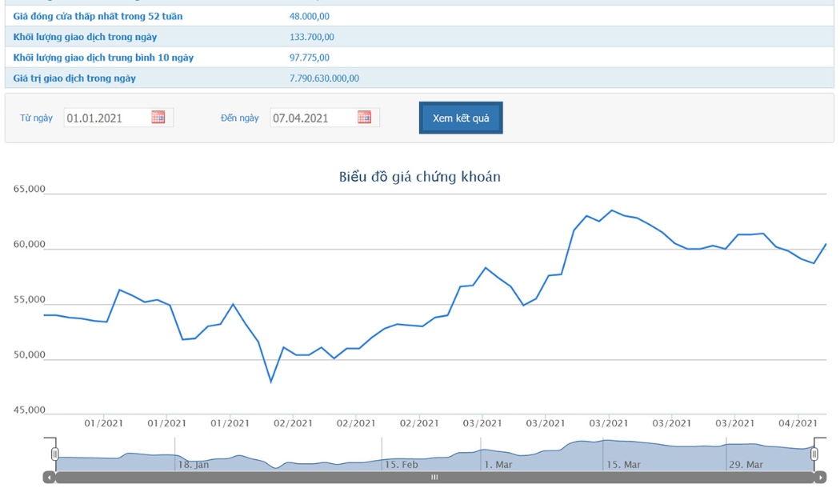Click the 55,000 y-axis label
The height and width of the screenshot is (504, 840).
pyautogui.click(x=30, y=300)
